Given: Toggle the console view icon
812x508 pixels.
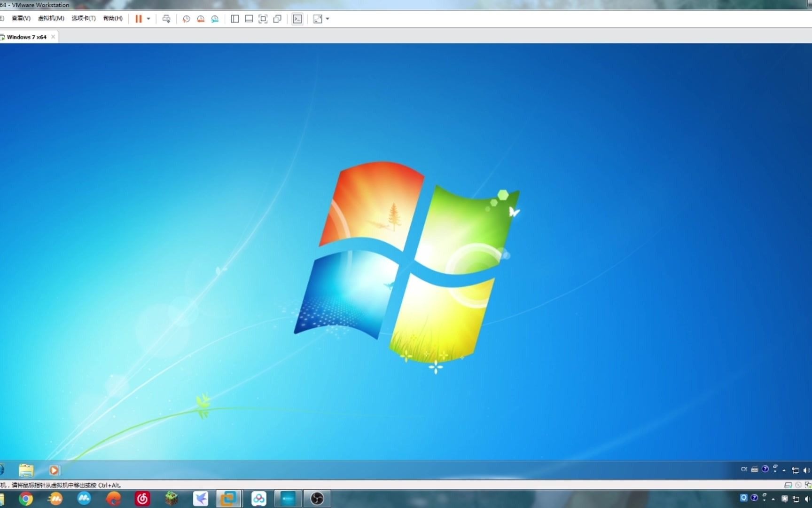Looking at the screenshot, I should pyautogui.click(x=297, y=19).
